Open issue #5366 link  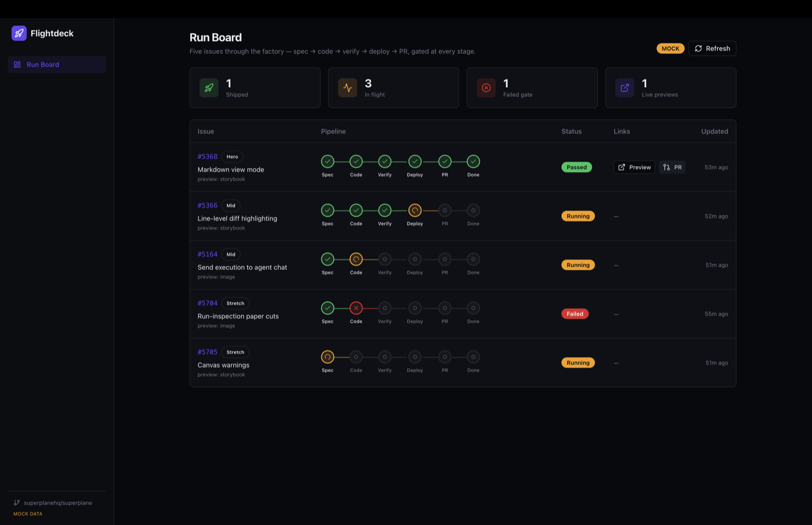[x=208, y=205]
